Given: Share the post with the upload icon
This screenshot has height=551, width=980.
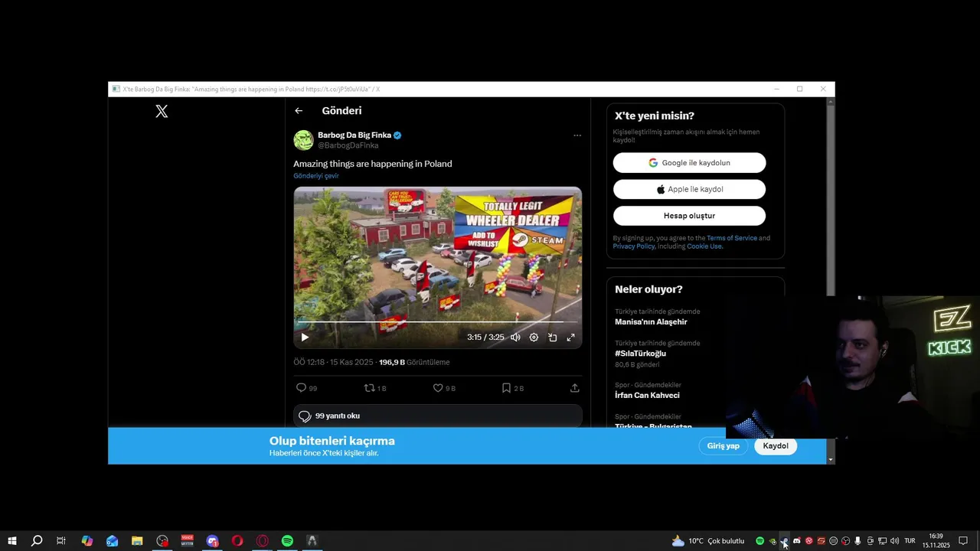Looking at the screenshot, I should [574, 388].
